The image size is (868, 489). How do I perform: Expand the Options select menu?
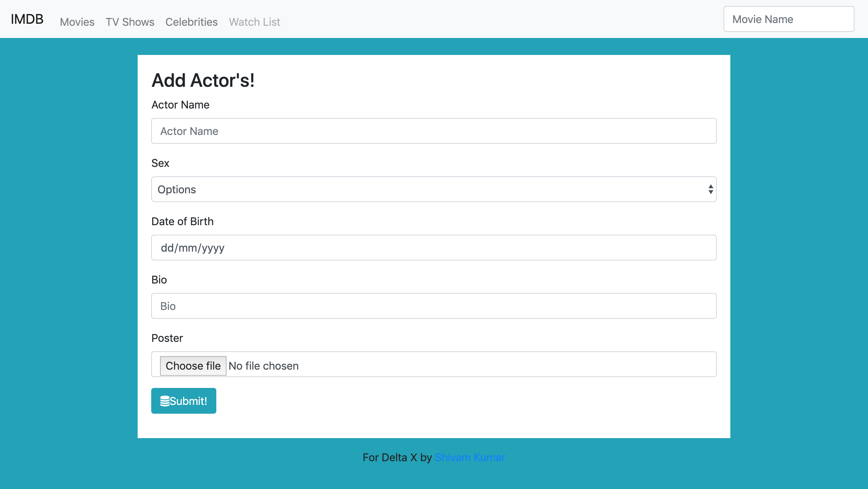click(x=434, y=189)
